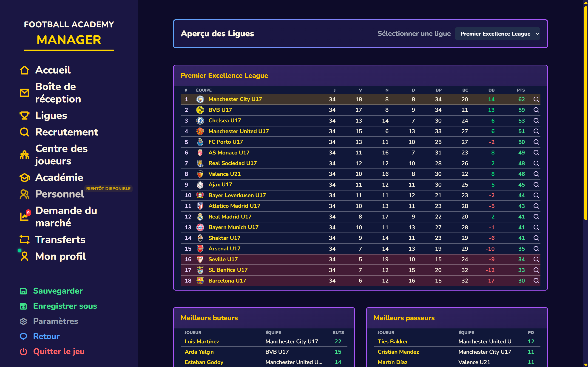Click the market demand chart icon with badge
Viewport: 588px width, 367px height.
pos(24,216)
